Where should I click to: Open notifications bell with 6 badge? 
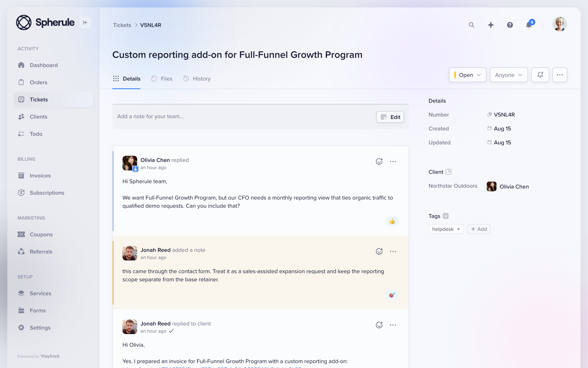(x=530, y=24)
